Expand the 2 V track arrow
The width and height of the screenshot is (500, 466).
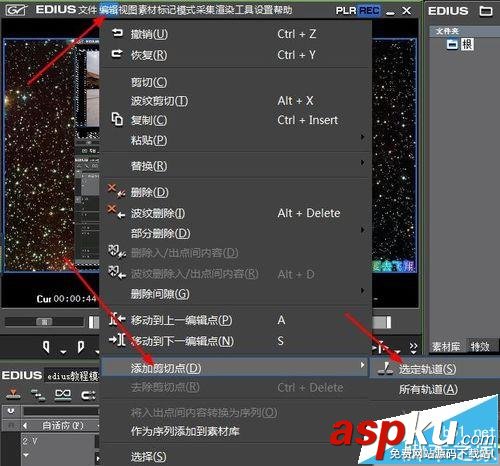[x=26, y=455]
